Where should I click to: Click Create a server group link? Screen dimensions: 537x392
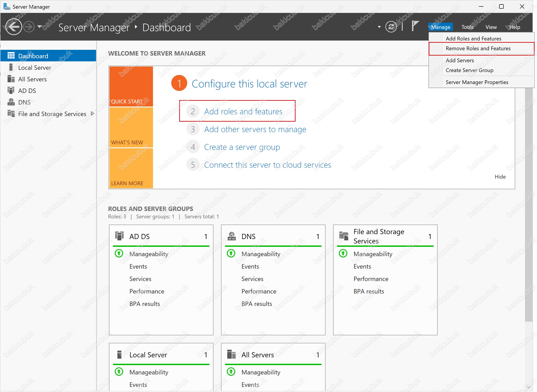(x=242, y=147)
